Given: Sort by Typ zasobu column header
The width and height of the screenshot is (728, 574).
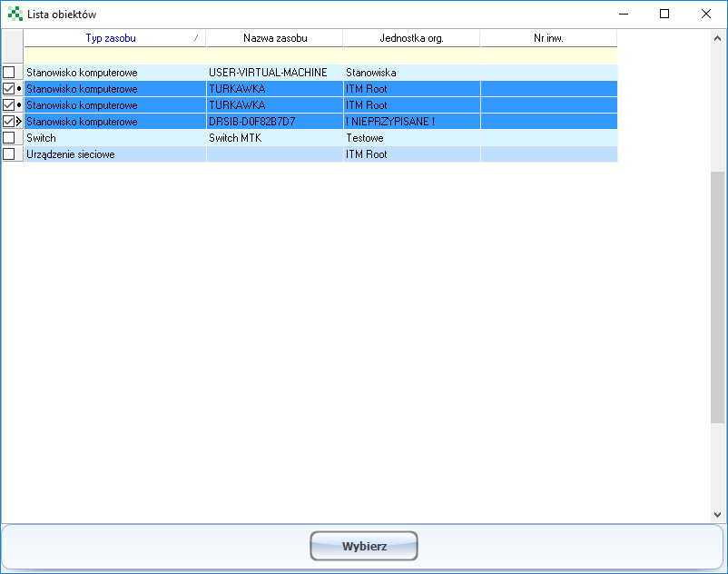Looking at the screenshot, I should (114, 38).
